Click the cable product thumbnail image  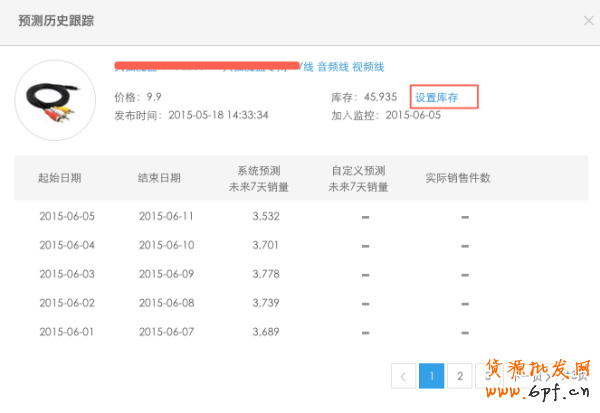pyautogui.click(x=55, y=100)
